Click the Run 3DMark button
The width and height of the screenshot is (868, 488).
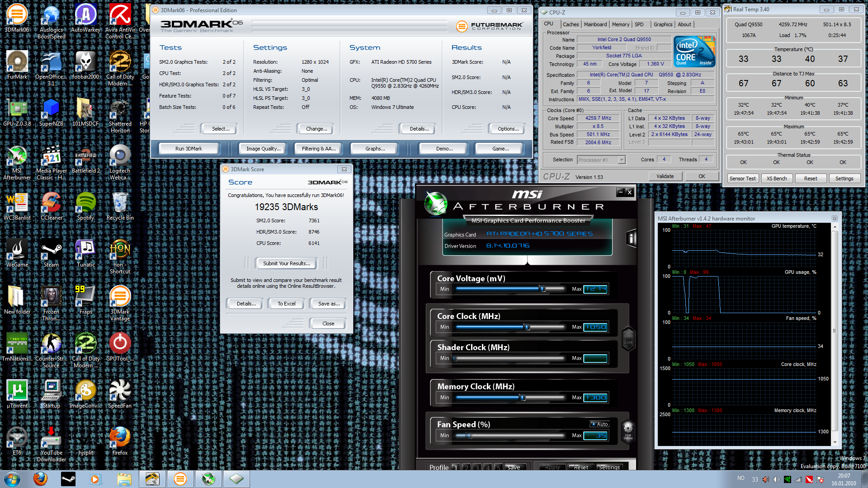click(189, 149)
